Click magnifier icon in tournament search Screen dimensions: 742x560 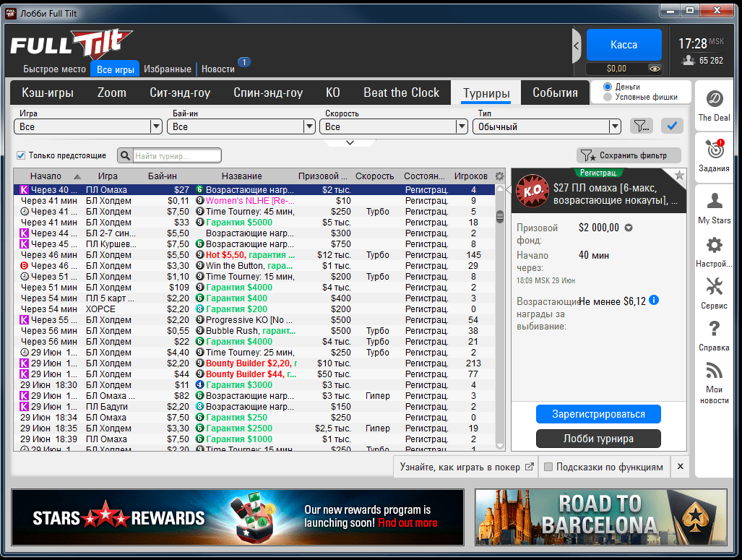coord(125,155)
